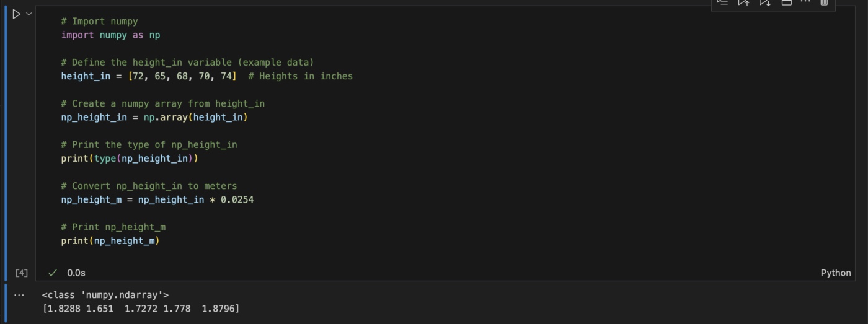Screen dimensions: 868x324
Task: Click the green success checkmark icon
Action: click(53, 273)
